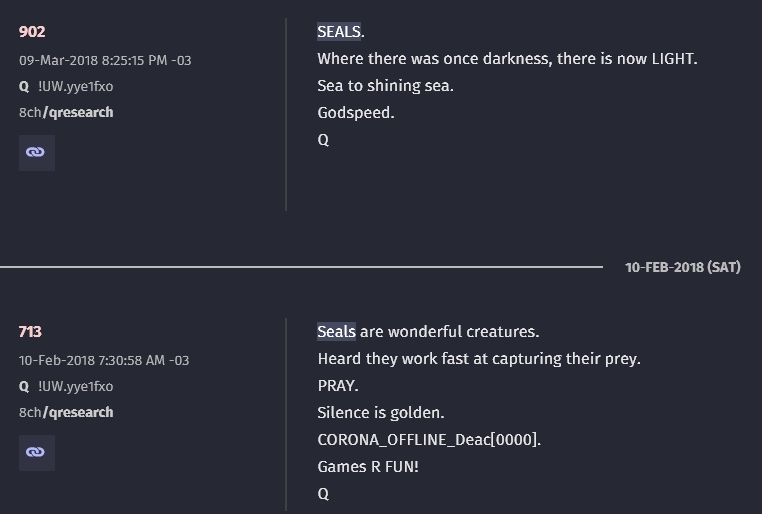Click highlighted SEALS word in post 902

click(x=339, y=32)
